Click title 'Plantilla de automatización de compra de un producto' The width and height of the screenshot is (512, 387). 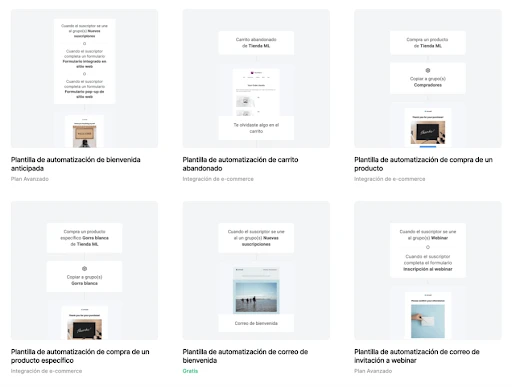coord(423,164)
